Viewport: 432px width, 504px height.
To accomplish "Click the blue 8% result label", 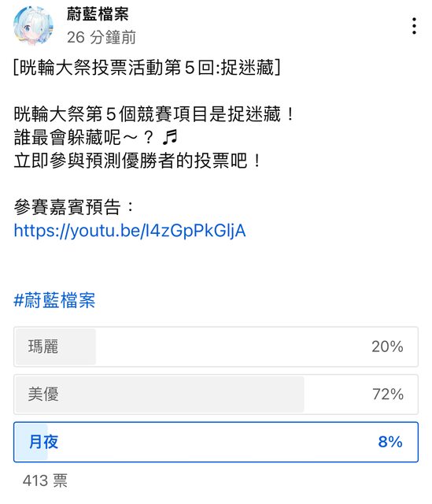I will [x=390, y=442].
